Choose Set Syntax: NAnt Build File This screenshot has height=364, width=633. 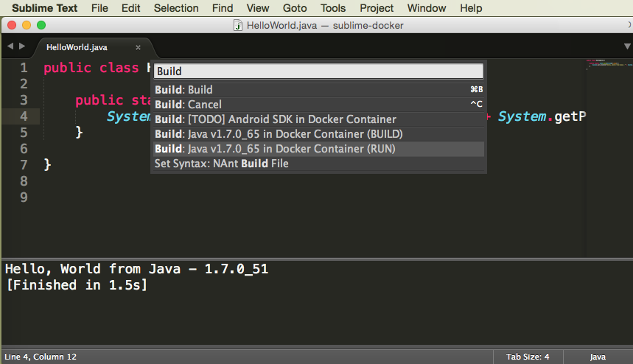click(x=319, y=164)
